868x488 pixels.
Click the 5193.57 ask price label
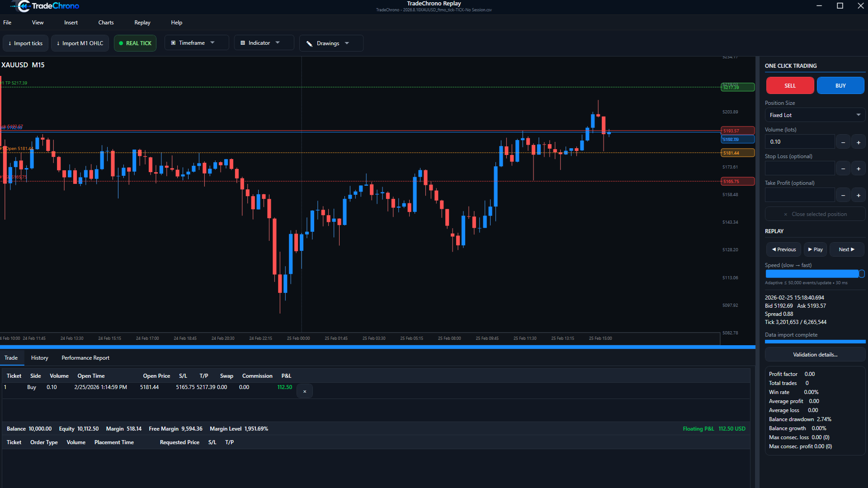737,131
